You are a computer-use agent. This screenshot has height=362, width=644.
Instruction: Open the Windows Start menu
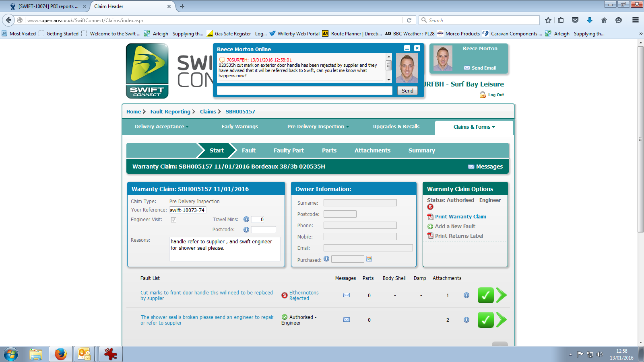click(11, 354)
